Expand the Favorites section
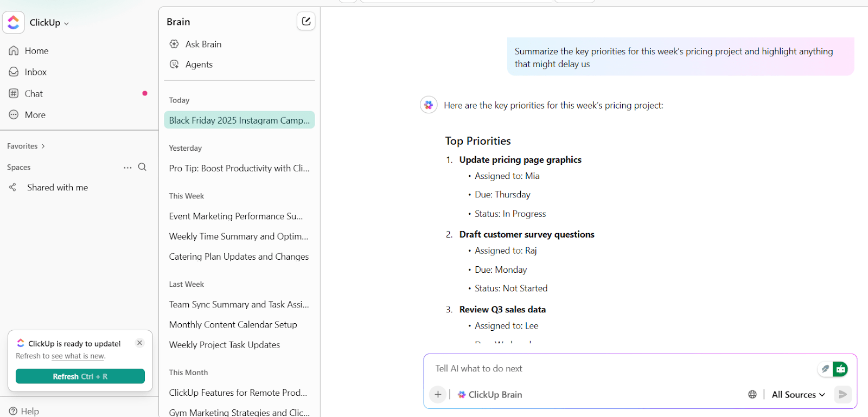Screen dimensions: 868x417 point(25,146)
